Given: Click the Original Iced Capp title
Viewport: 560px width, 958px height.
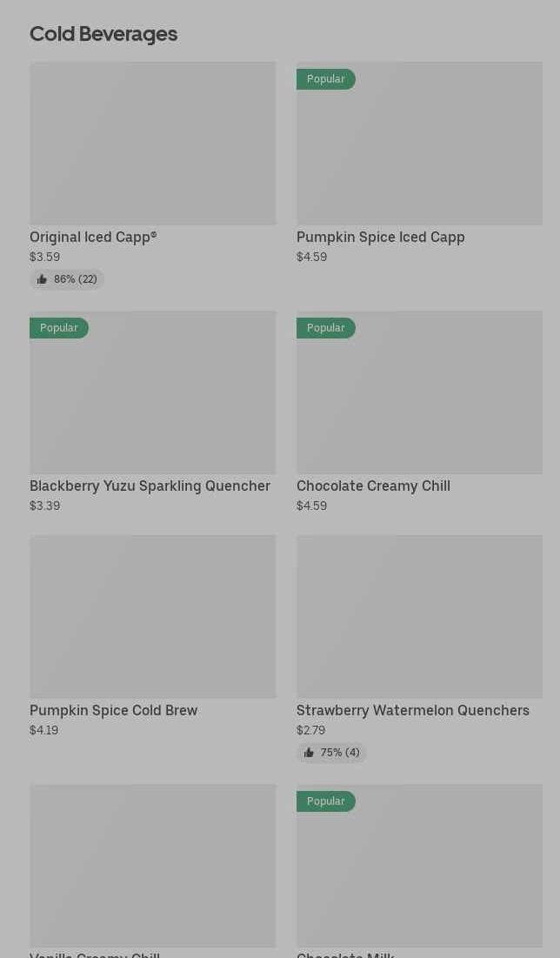Looking at the screenshot, I should click(93, 237).
